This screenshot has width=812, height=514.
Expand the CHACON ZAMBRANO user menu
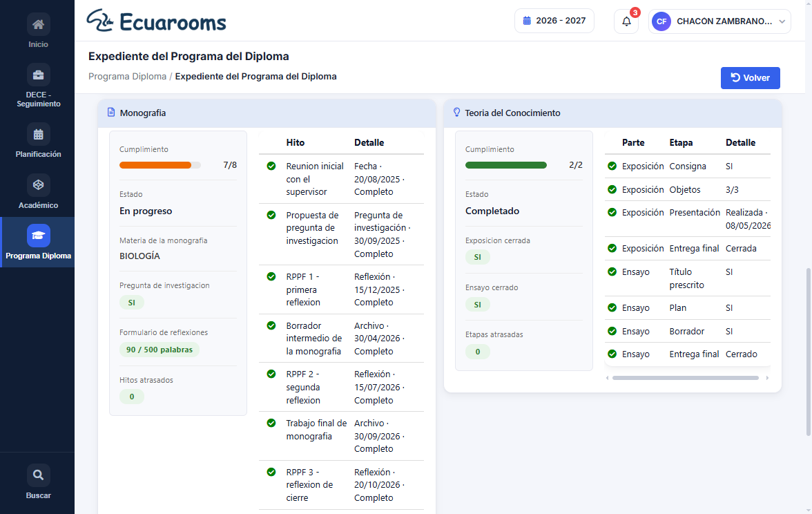click(x=719, y=21)
